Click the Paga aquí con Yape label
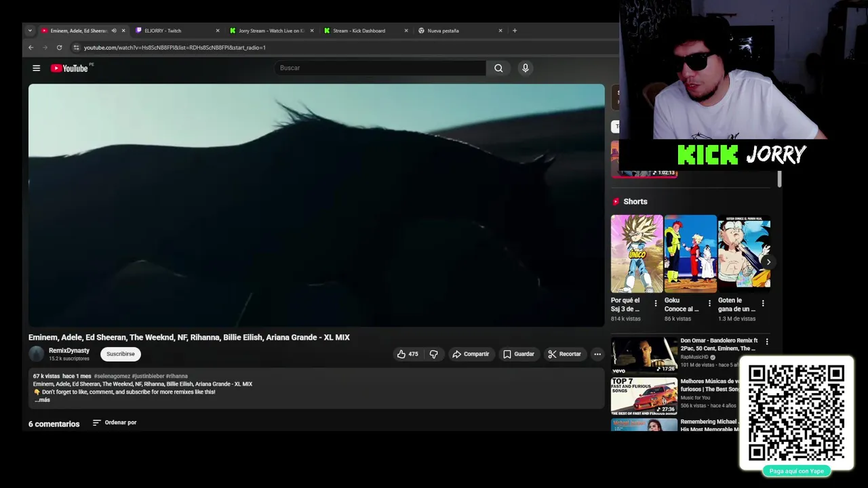The width and height of the screenshot is (868, 488). click(797, 471)
